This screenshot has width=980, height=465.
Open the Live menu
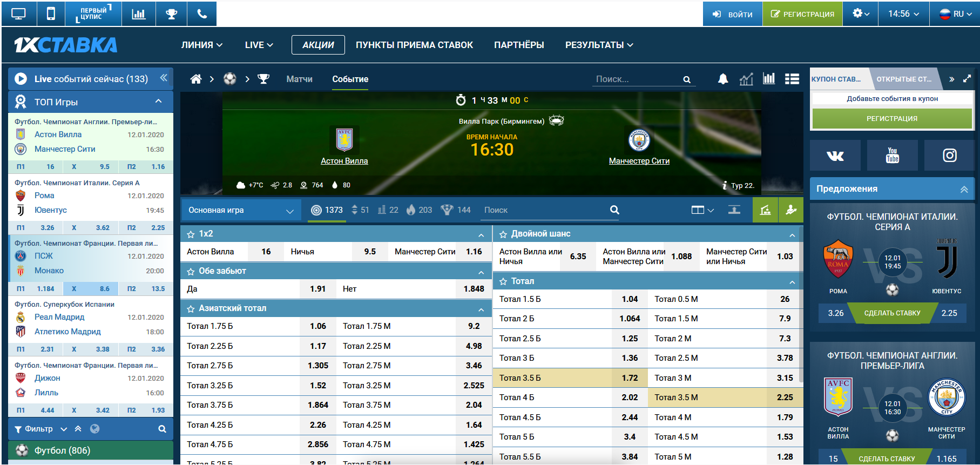[259, 45]
